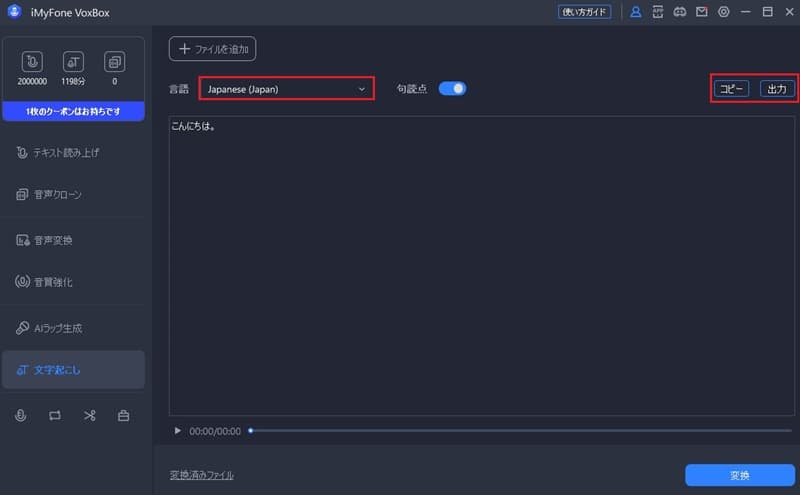Open the Japanese (Japan) language dropdown
Screen dimensions: 800x495
point(286,89)
